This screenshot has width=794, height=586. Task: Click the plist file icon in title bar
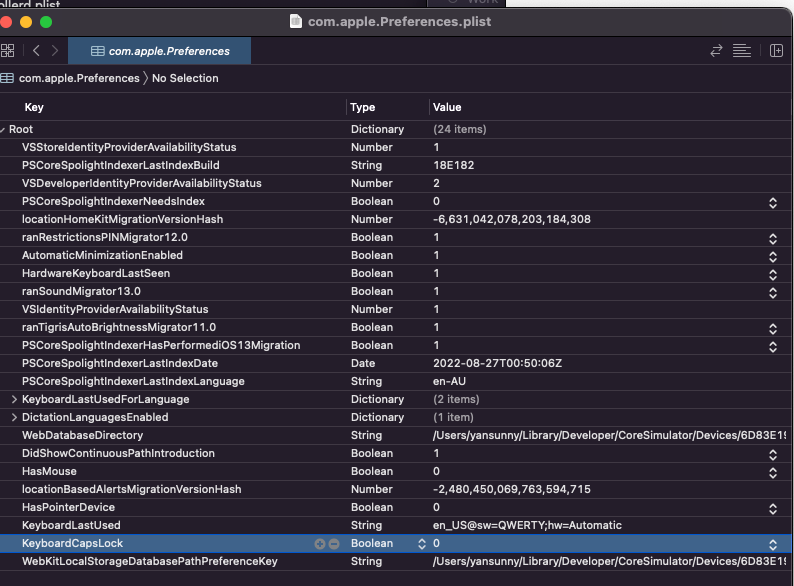pos(296,21)
